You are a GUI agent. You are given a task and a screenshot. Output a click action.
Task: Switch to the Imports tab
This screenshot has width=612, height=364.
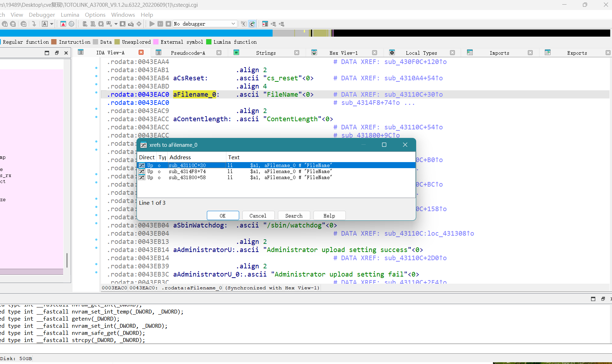click(499, 53)
